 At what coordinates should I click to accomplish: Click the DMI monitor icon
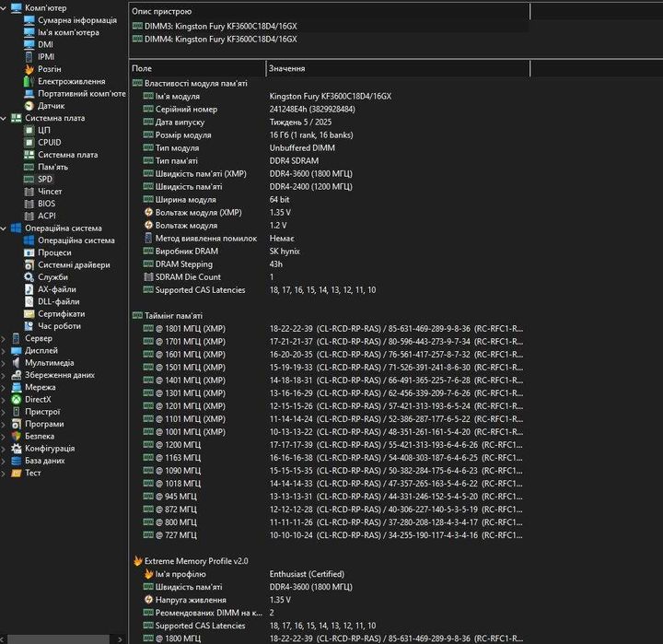[x=29, y=45]
